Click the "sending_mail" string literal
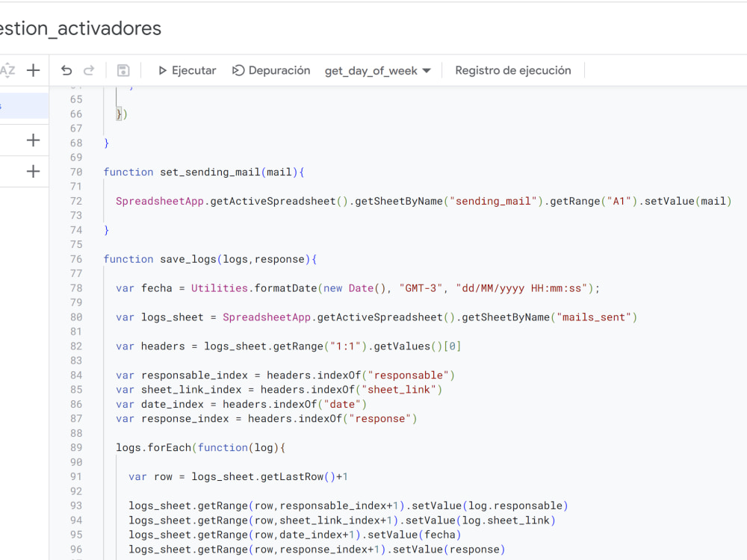 coord(493,201)
